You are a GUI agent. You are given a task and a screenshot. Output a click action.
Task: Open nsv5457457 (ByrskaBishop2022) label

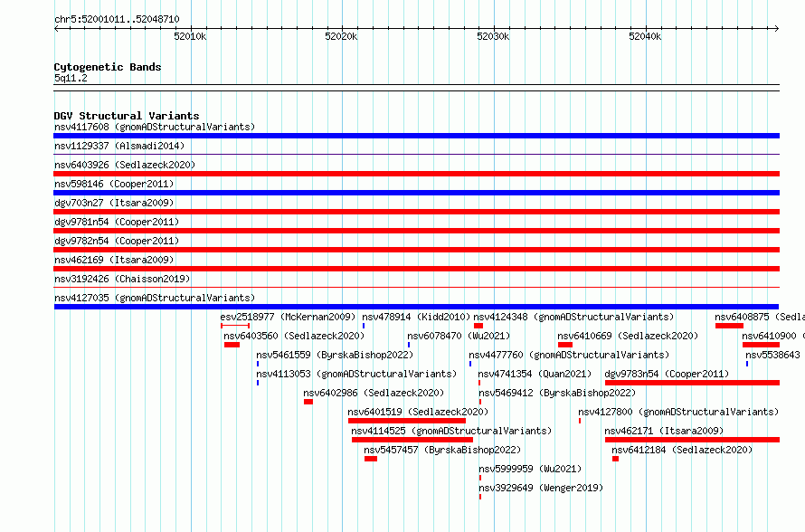(442, 450)
